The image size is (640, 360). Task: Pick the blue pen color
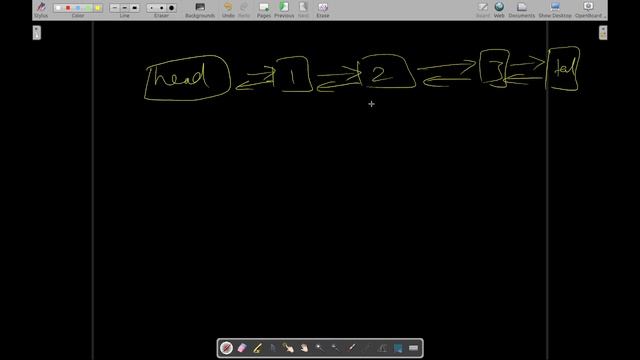pyautogui.click(x=78, y=8)
